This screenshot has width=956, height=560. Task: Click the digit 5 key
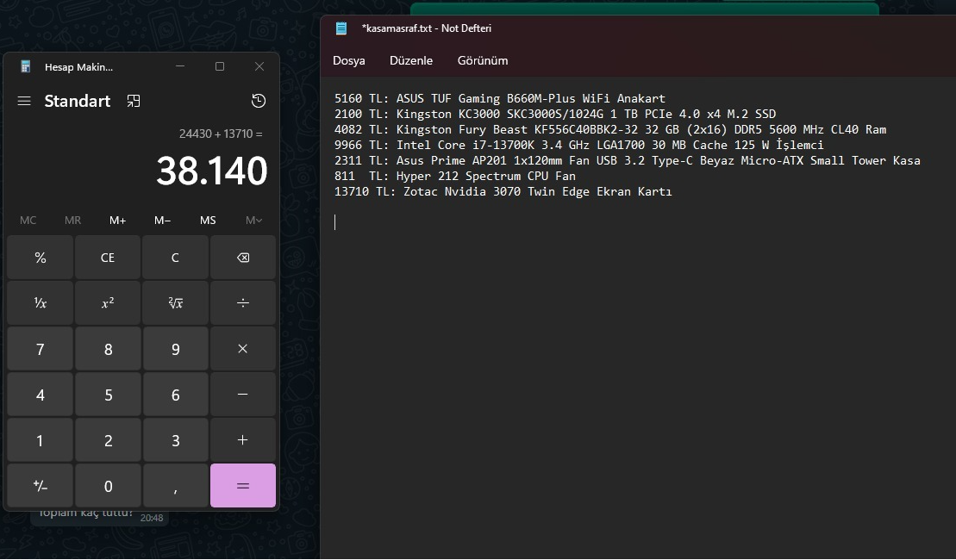pos(107,395)
